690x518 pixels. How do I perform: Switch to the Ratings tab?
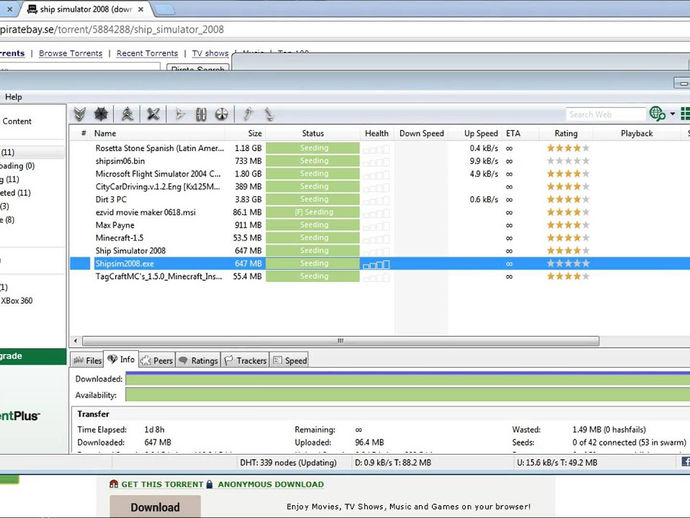(198, 360)
